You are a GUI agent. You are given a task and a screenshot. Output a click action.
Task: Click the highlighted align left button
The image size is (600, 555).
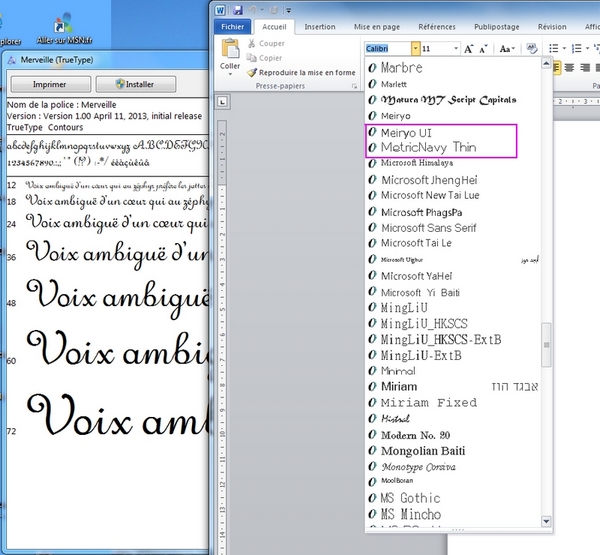point(556,68)
